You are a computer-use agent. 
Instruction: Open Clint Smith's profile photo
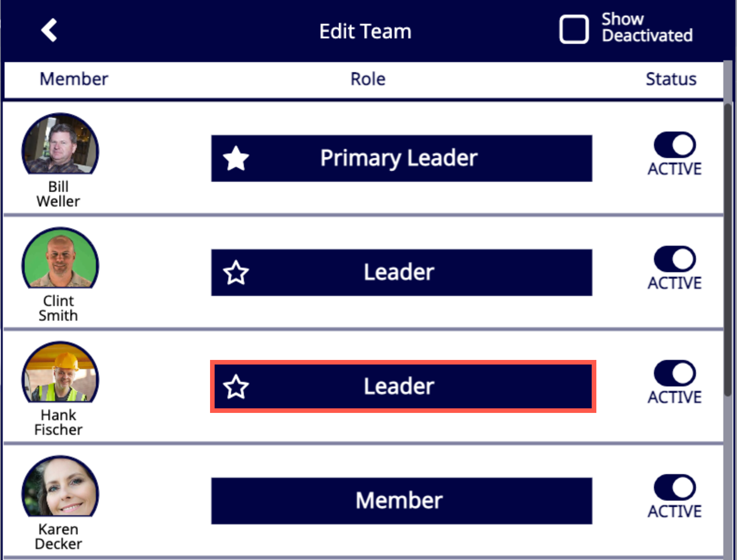coord(60,258)
